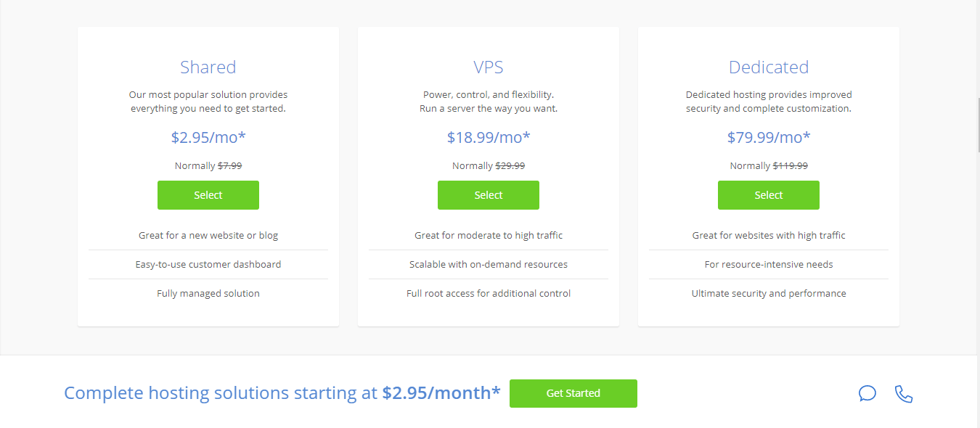Click "Full root access for additional control"
Viewport: 980px width, 428px height.
point(489,294)
